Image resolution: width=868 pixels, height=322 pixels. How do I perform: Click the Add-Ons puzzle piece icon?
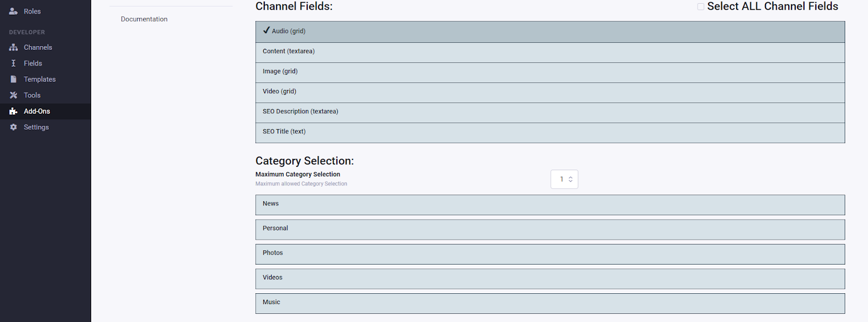pyautogui.click(x=14, y=111)
